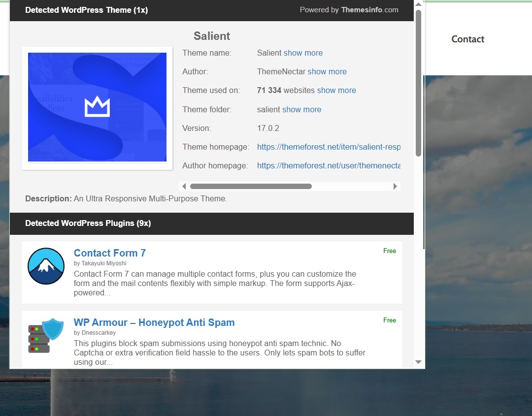Click the horizontal scroll right arrow
The height and width of the screenshot is (416, 532).
pyautogui.click(x=395, y=186)
